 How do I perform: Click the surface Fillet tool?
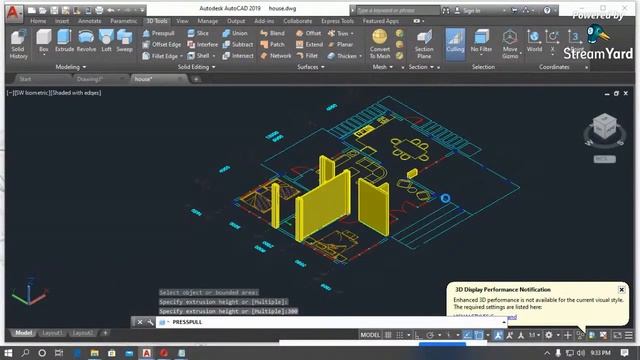pyautogui.click(x=307, y=56)
